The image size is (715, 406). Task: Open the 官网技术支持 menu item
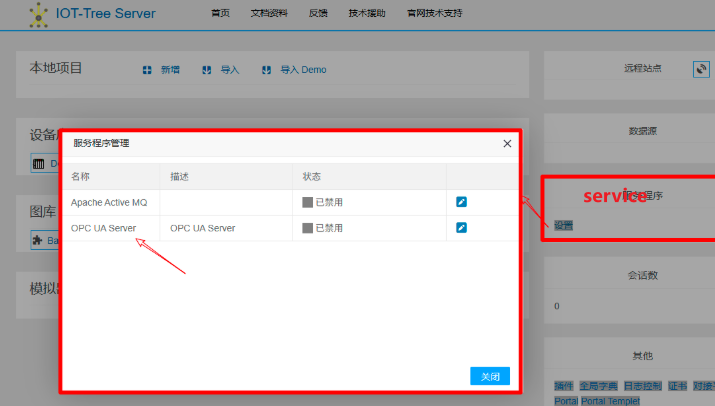pyautogui.click(x=435, y=13)
